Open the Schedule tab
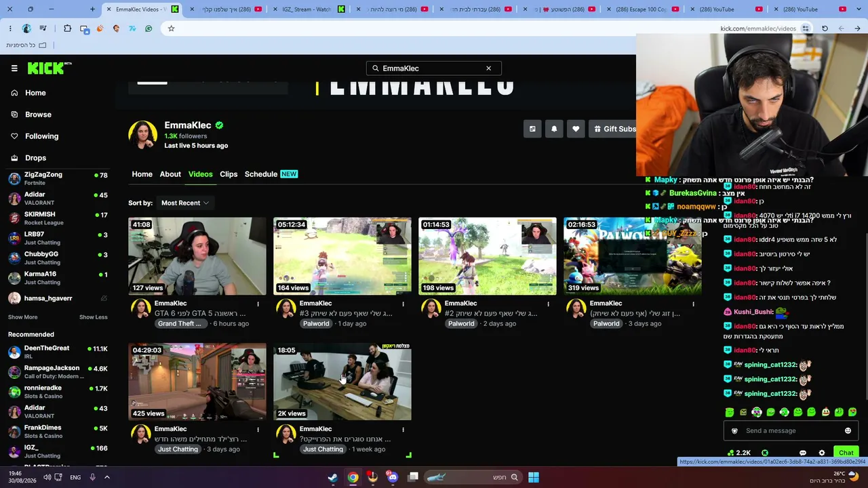 click(271, 174)
